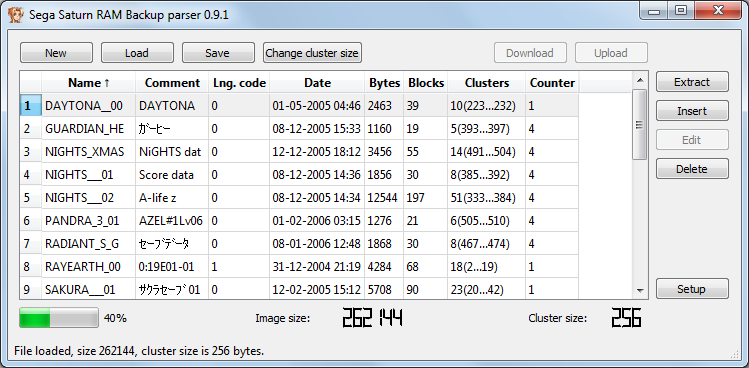This screenshot has height=368, width=749.
Task: Close the RAM Backup parser window
Action: 717,11
